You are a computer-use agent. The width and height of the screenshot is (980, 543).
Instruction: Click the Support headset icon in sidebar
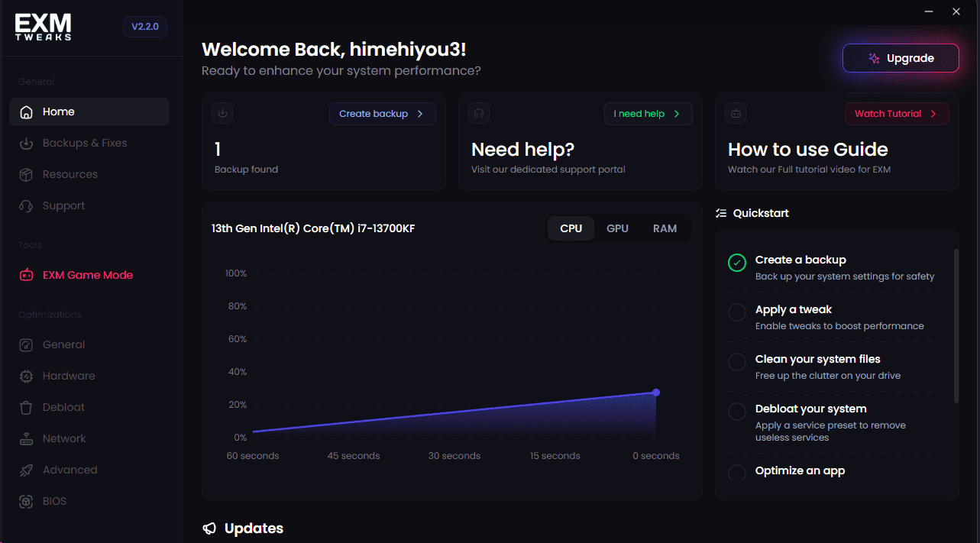(27, 206)
